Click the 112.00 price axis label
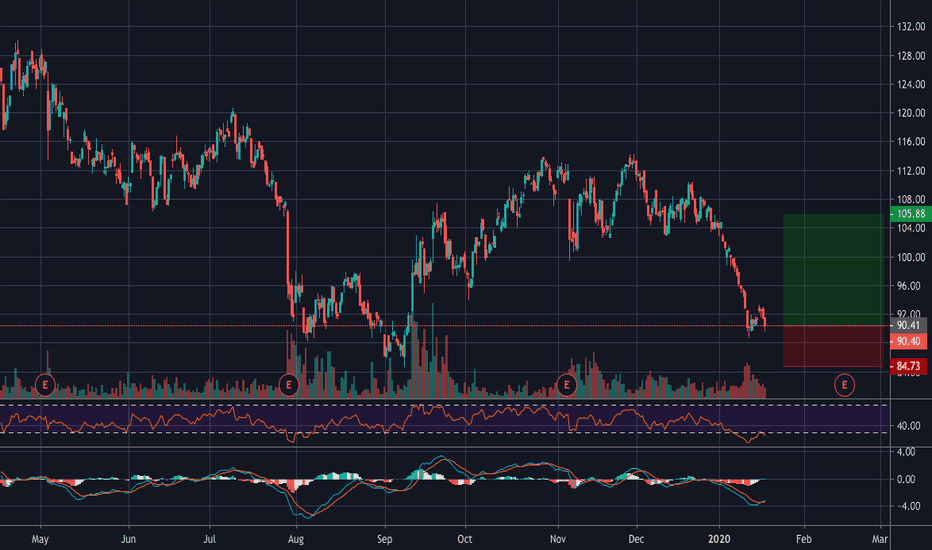This screenshot has height=550, width=932. point(911,171)
